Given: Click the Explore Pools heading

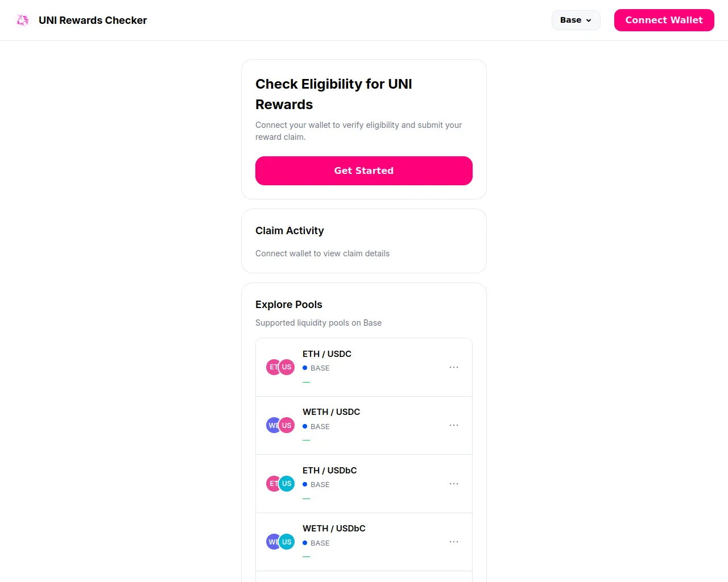Looking at the screenshot, I should 288,305.
